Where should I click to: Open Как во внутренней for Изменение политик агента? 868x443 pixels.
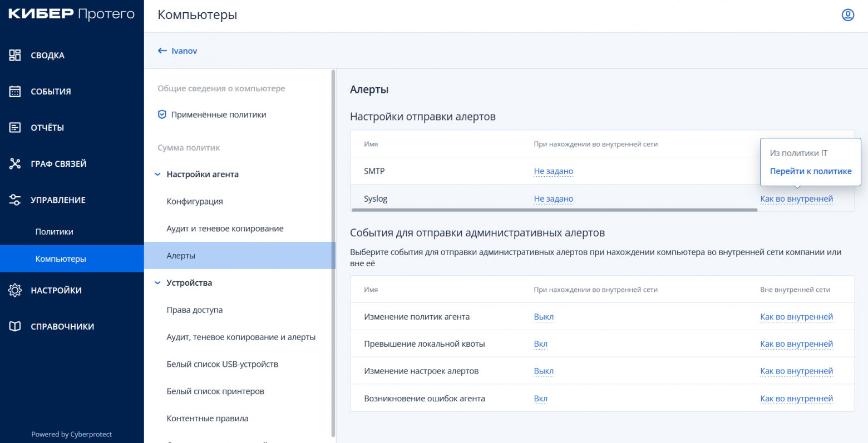point(796,317)
